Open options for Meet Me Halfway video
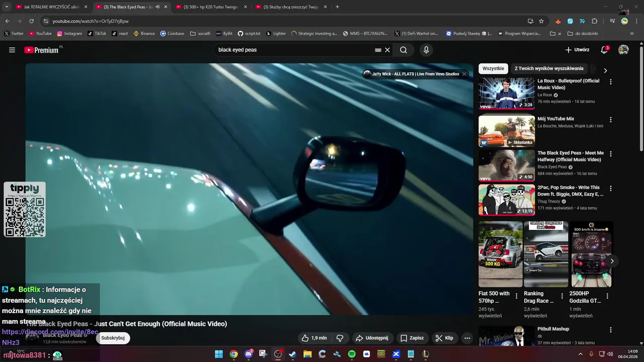The width and height of the screenshot is (644, 362). click(611, 154)
